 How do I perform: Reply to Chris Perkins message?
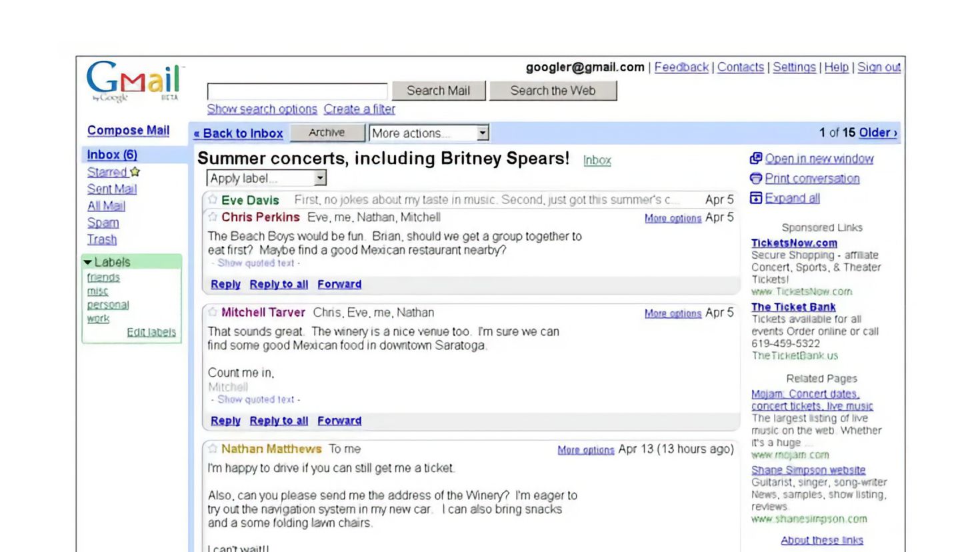click(225, 284)
